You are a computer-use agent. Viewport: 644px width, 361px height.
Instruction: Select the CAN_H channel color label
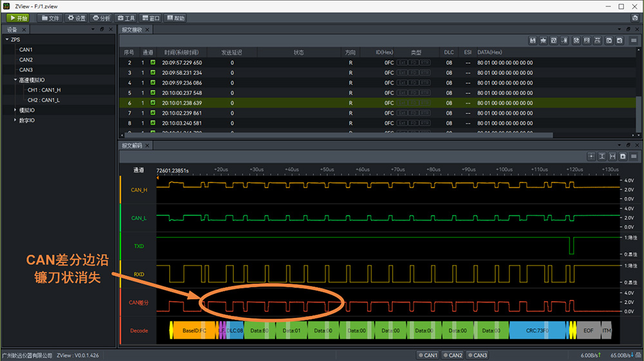click(139, 190)
